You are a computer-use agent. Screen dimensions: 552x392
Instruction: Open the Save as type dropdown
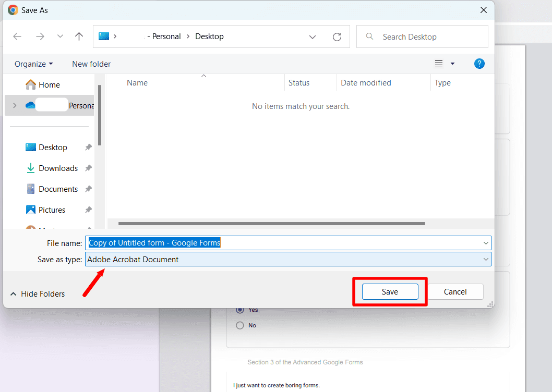tap(288, 260)
